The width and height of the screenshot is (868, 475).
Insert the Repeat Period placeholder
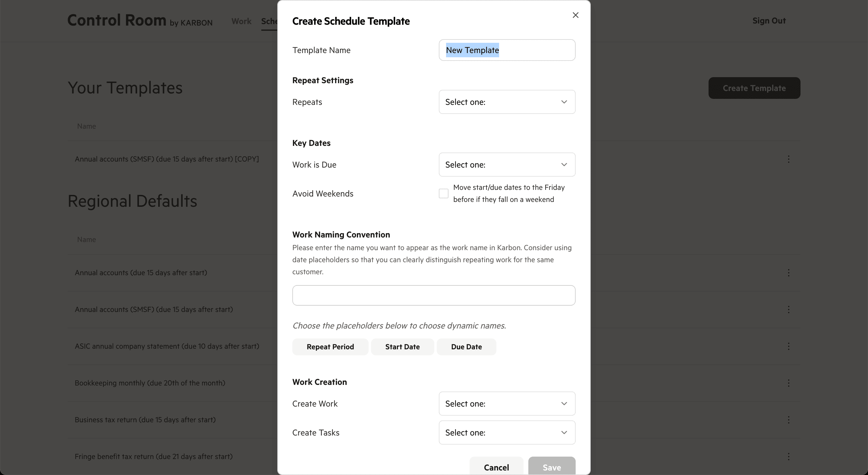[x=330, y=347]
